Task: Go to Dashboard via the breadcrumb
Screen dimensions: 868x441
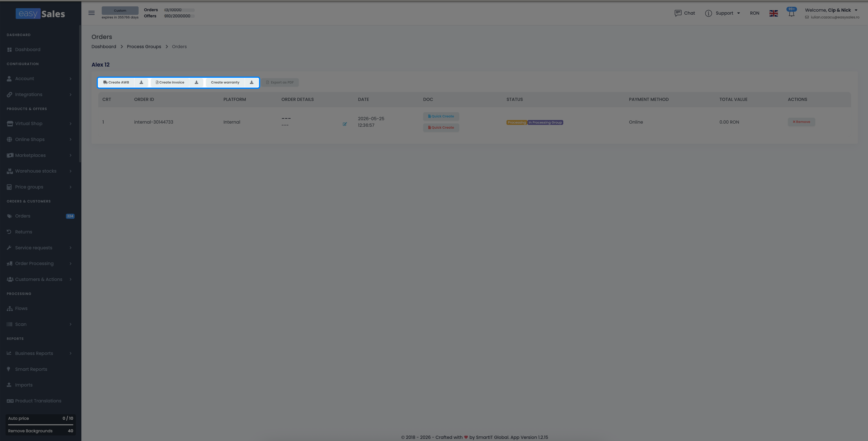Action: (x=104, y=46)
